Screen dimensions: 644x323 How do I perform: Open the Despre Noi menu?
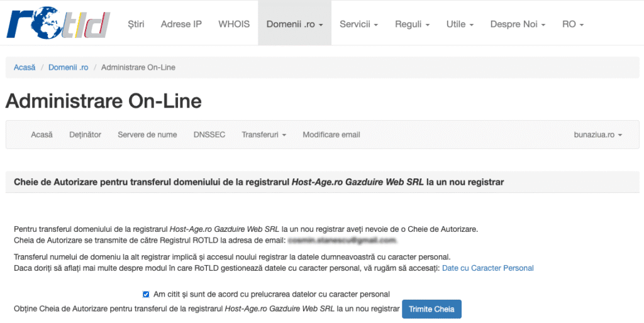[518, 24]
